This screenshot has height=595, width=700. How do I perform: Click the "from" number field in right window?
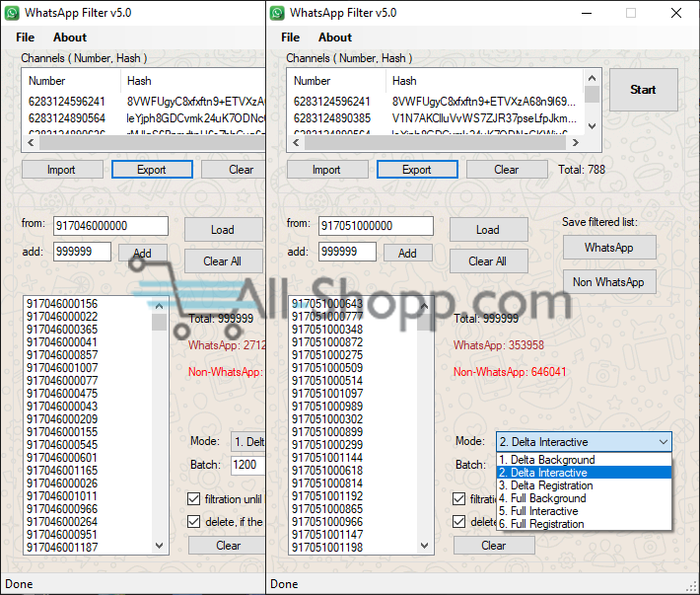tap(376, 226)
